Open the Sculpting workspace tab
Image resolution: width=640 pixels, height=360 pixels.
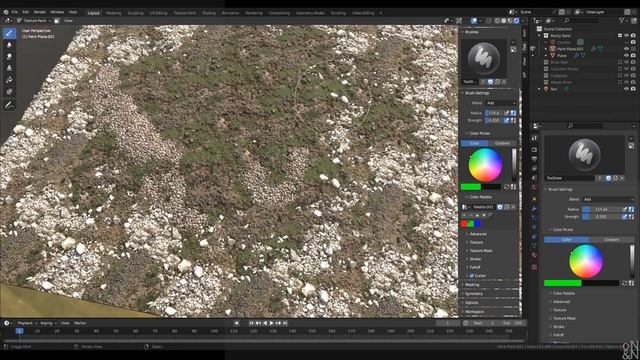coord(135,13)
